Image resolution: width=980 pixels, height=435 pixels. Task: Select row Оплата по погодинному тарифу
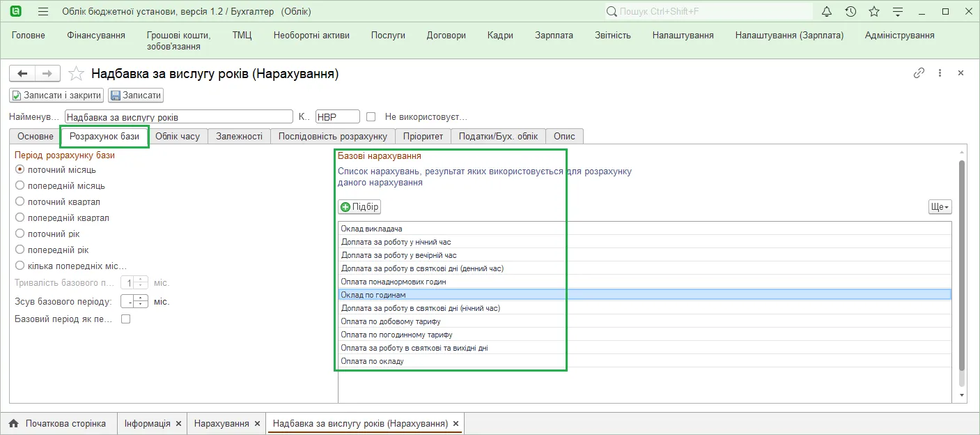tap(645, 335)
